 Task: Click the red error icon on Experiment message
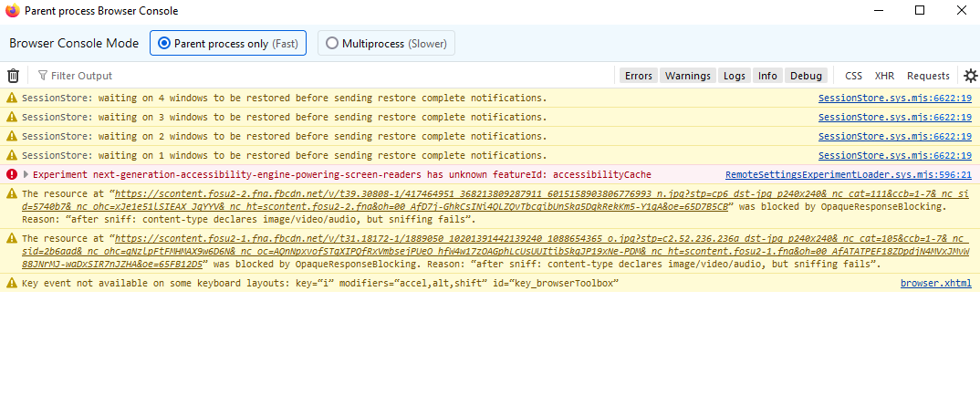[x=11, y=175]
